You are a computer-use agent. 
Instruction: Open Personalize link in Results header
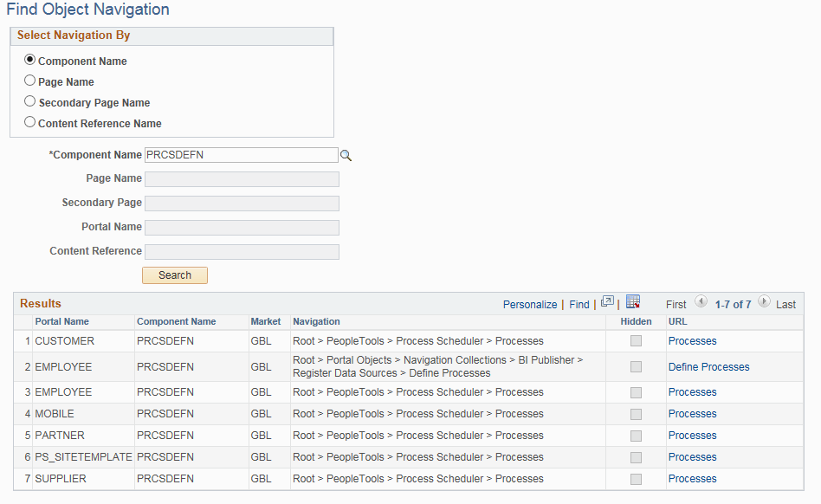tap(530, 305)
